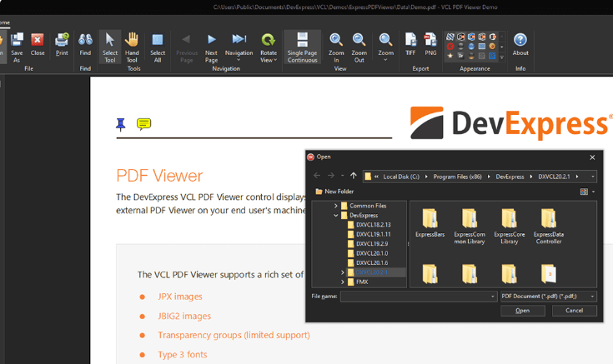This screenshot has width=613, height=364.
Task: Expand the Common Files tree node
Action: 336,206
